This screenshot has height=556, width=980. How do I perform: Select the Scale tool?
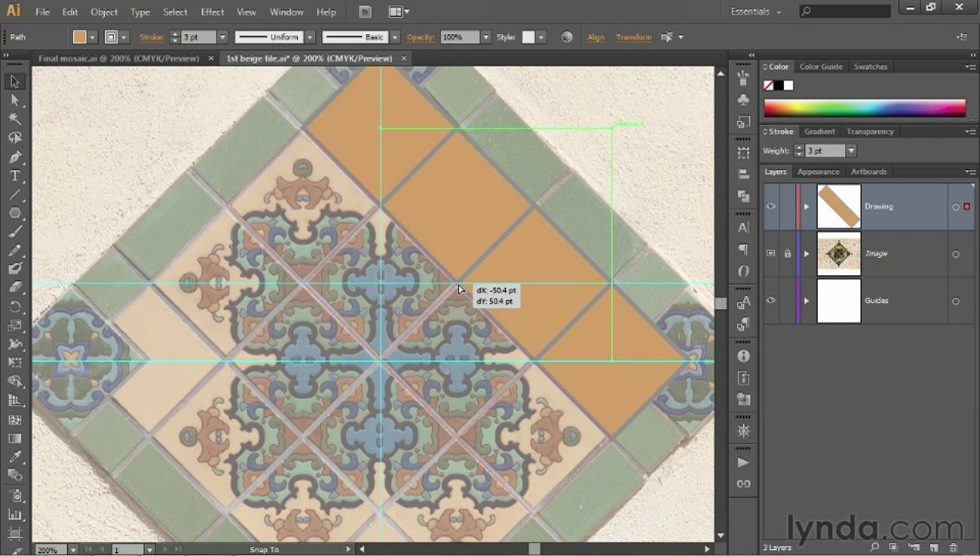15,325
